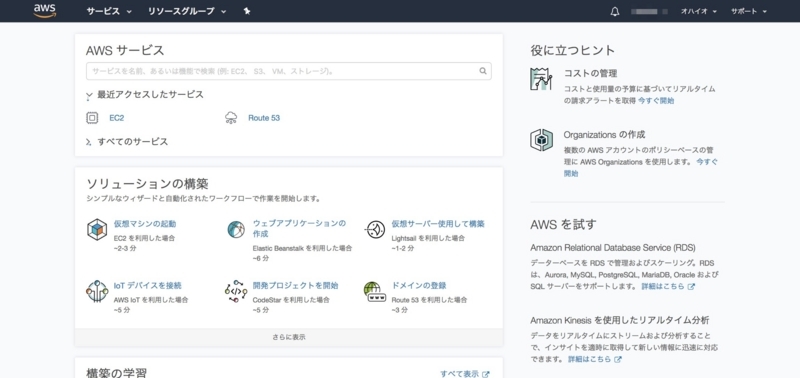Screen dimensions: 800x378
Task: Open 開発プロジェクトを開始 link
Action: coord(295,286)
